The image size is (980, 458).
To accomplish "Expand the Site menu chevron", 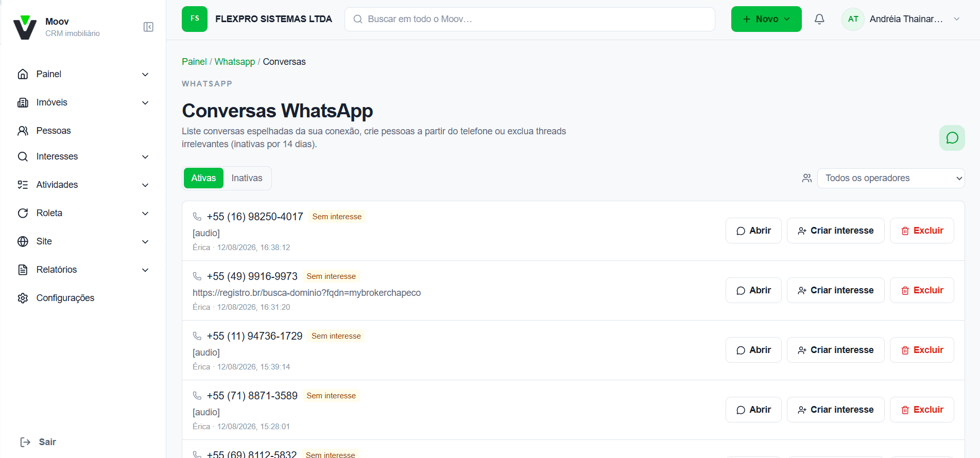I will coord(145,241).
